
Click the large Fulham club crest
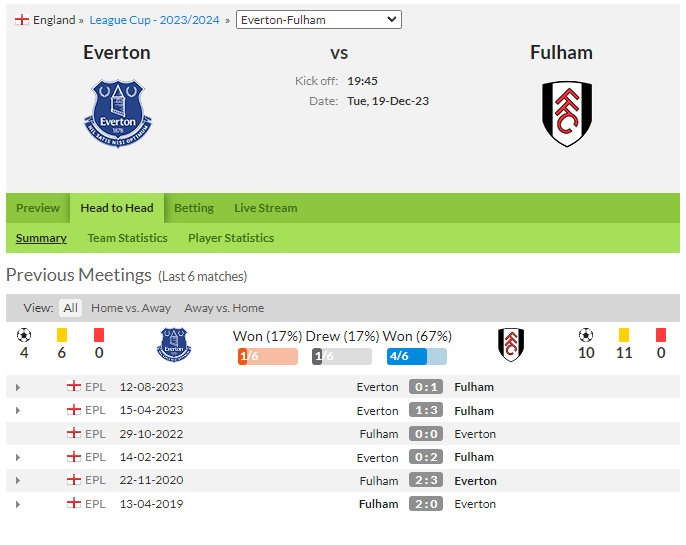pos(567,114)
